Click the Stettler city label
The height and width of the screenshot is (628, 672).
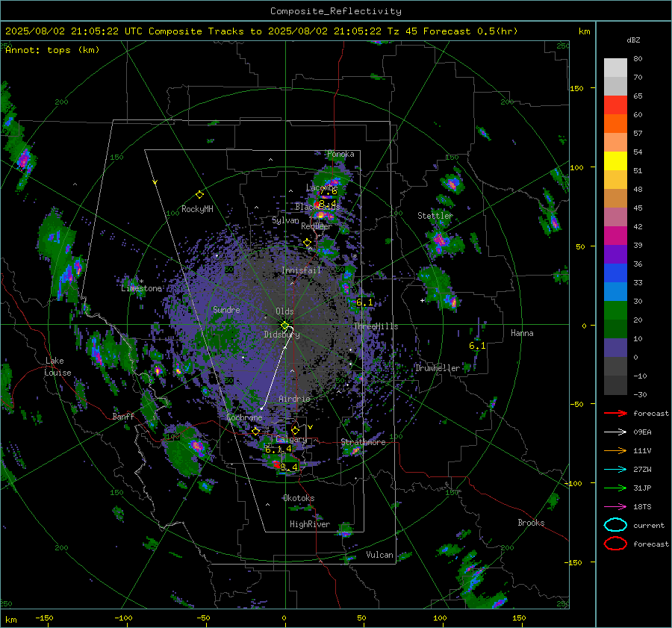435,216
